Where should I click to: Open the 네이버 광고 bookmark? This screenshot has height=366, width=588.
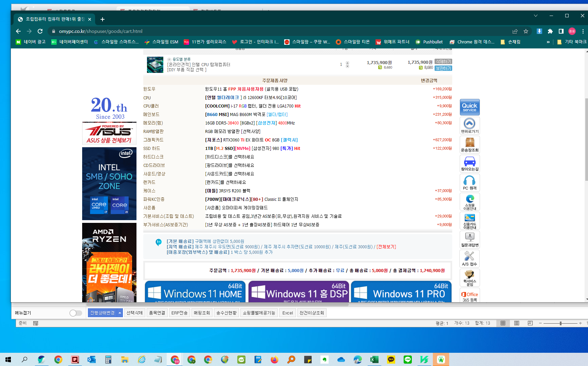[31, 42]
